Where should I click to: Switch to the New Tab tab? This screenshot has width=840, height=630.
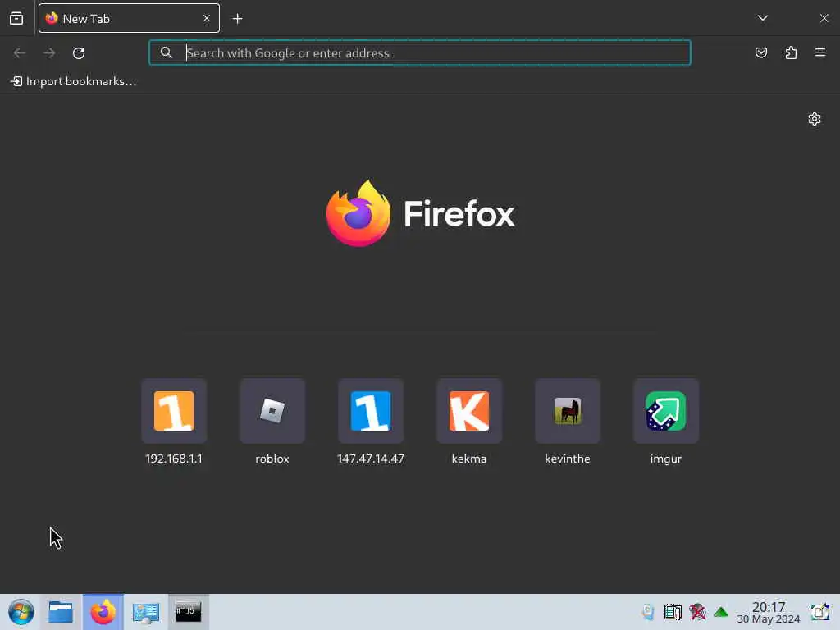(x=129, y=18)
